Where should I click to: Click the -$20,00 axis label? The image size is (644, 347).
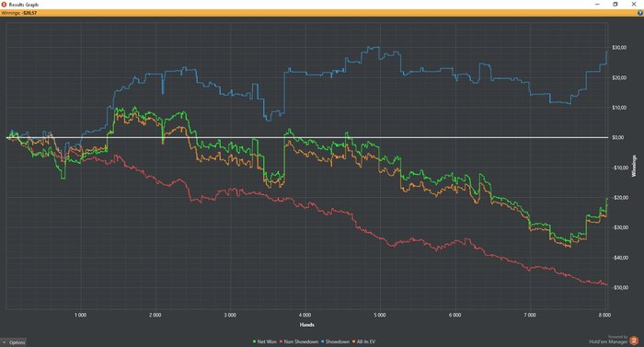(x=620, y=198)
